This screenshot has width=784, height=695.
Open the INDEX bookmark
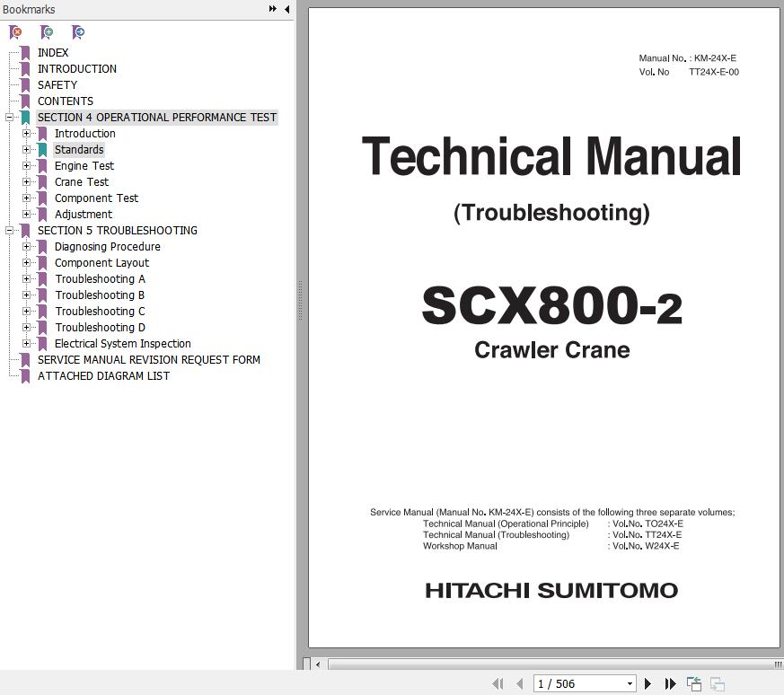[53, 53]
